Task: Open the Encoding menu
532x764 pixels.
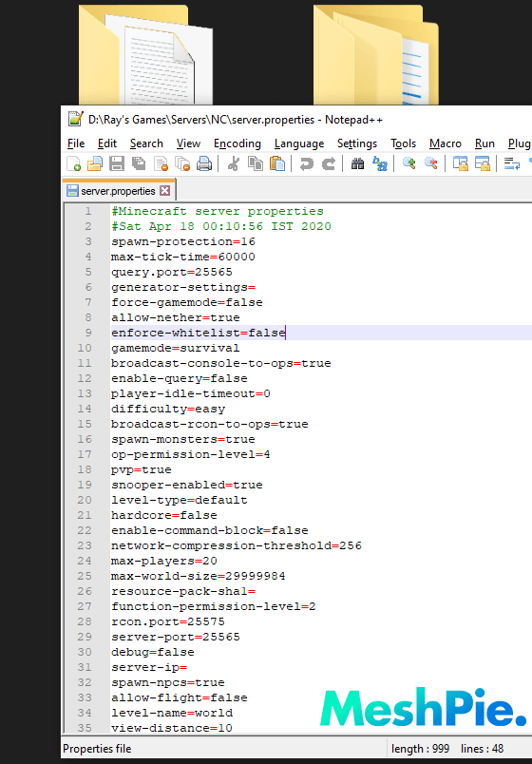Action: tap(237, 143)
